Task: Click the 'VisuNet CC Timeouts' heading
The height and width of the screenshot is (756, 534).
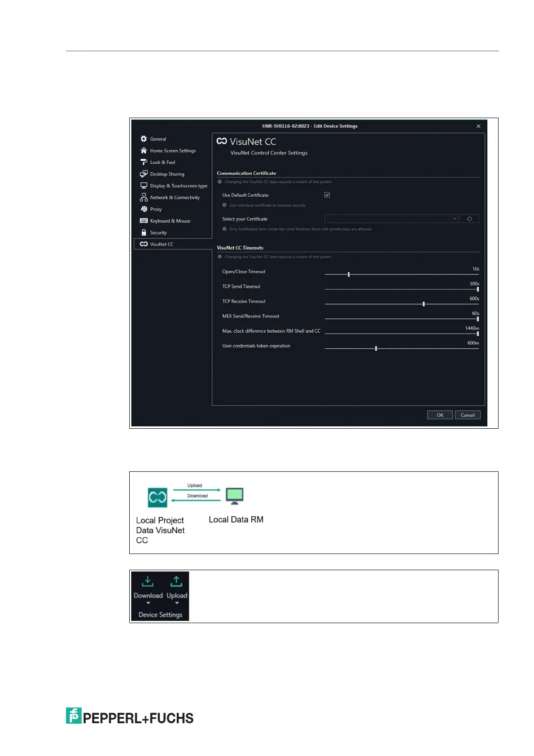Action: (240, 247)
